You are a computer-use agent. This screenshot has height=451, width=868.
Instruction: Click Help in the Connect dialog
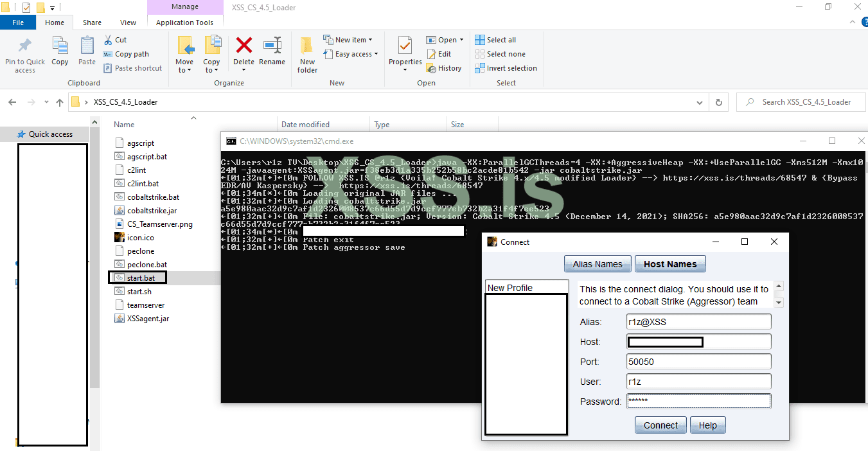[707, 425]
